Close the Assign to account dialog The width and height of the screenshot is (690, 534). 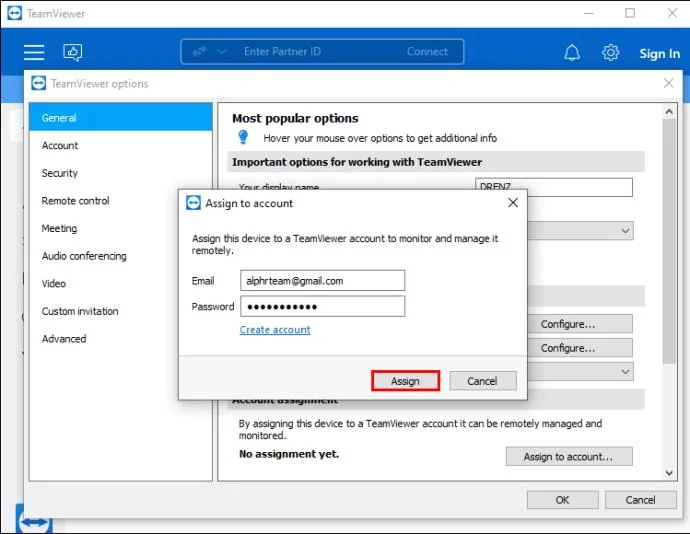click(513, 203)
